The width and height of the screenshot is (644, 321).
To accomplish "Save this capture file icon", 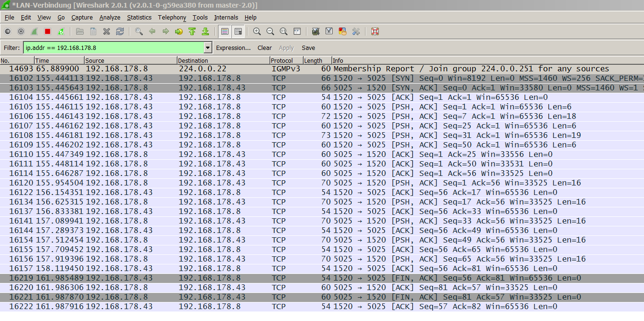I will [x=93, y=31].
